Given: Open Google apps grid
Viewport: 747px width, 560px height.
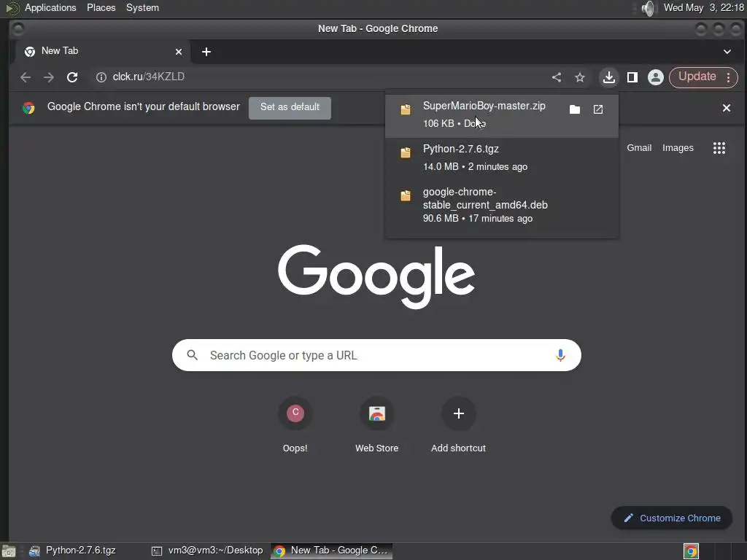Looking at the screenshot, I should click(719, 148).
